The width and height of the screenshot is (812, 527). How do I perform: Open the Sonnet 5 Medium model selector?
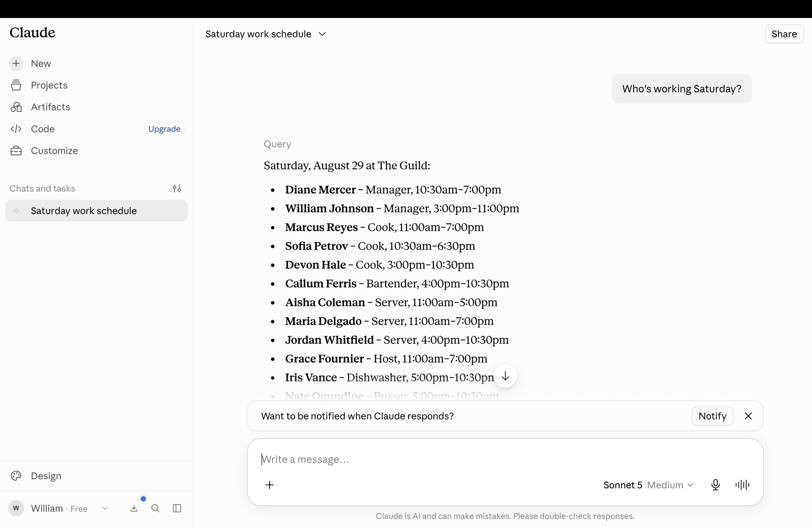(648, 485)
